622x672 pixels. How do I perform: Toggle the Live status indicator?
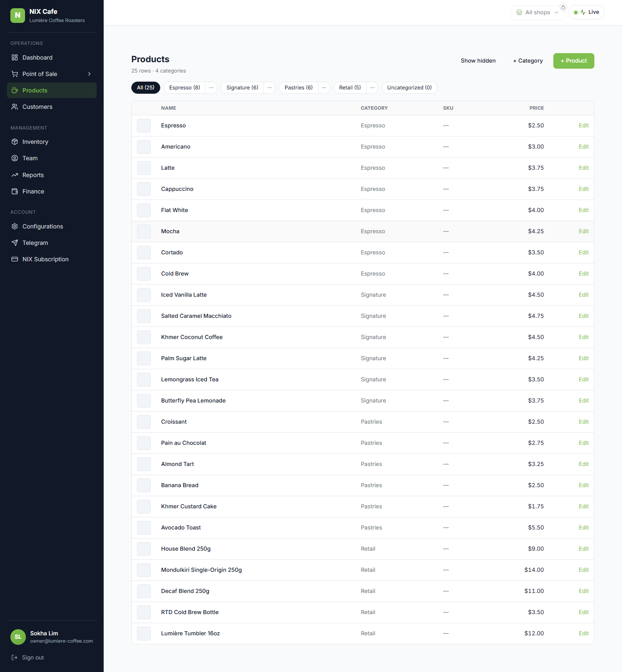click(x=587, y=12)
